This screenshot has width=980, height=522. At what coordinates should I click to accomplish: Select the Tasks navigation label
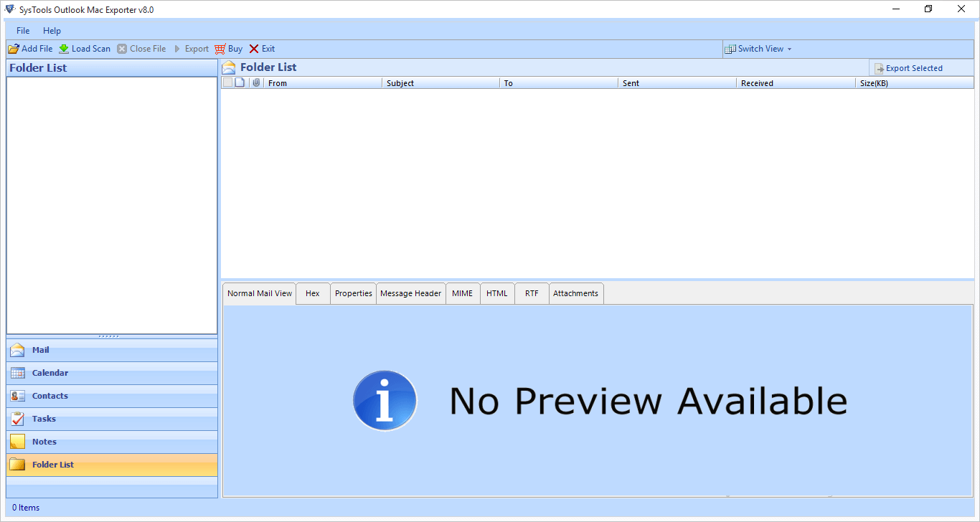[x=44, y=419]
